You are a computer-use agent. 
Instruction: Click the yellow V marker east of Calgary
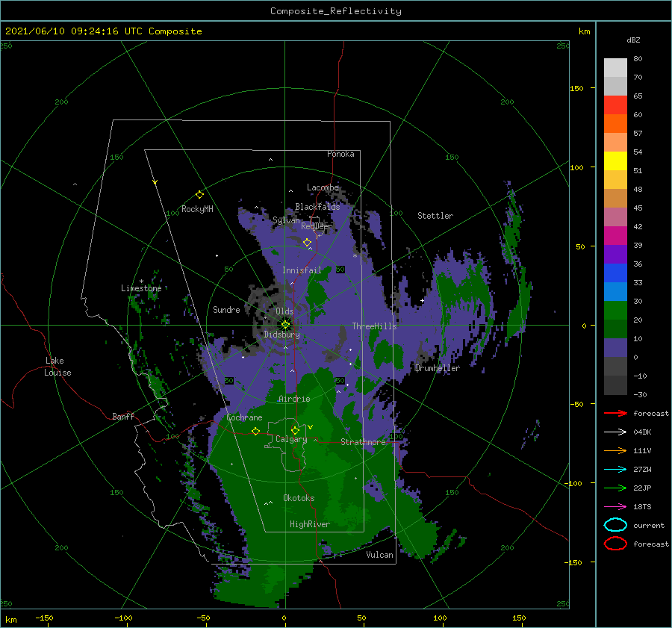311,427
